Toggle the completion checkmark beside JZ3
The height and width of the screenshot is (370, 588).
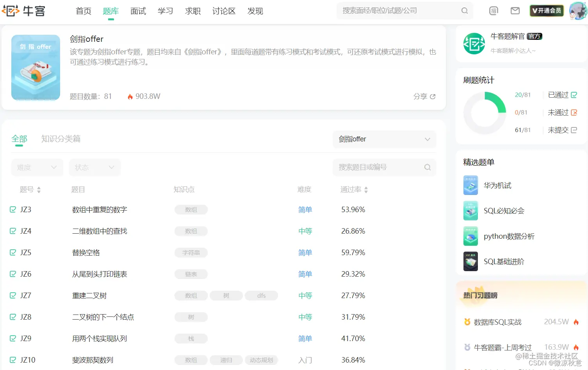(12, 209)
